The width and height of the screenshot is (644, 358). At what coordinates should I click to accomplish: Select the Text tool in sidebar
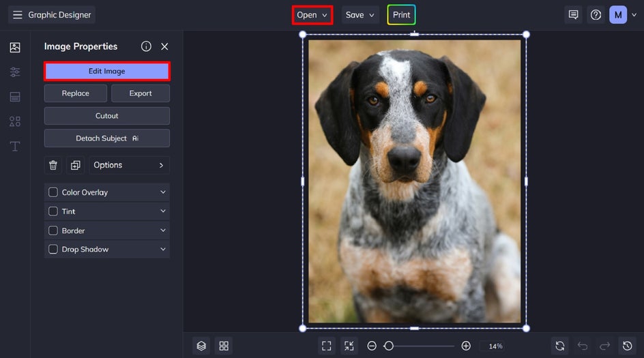(15, 147)
